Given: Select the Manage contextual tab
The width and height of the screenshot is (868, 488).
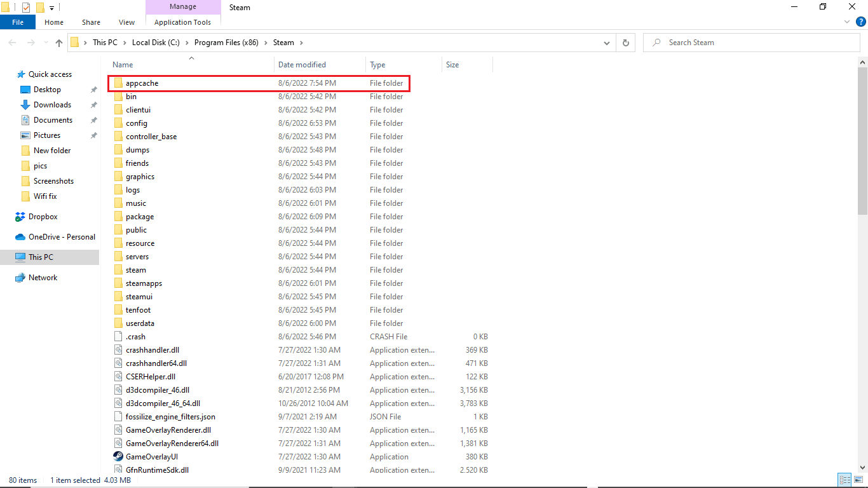Looking at the screenshot, I should tap(183, 7).
